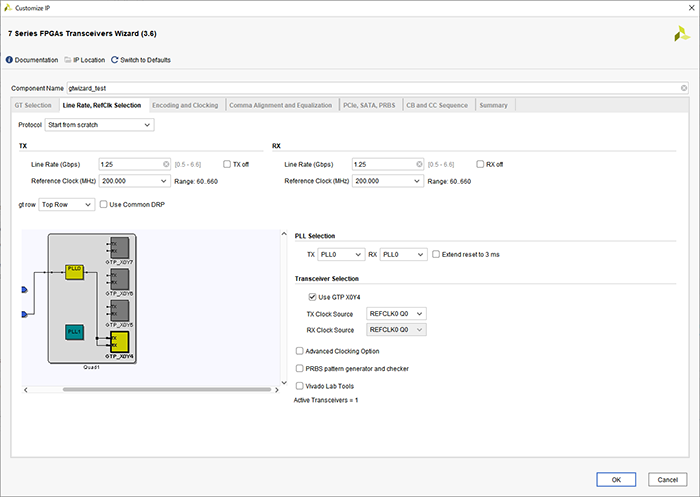
Task: Toggle the Use Common DRP checkbox
Action: click(104, 204)
